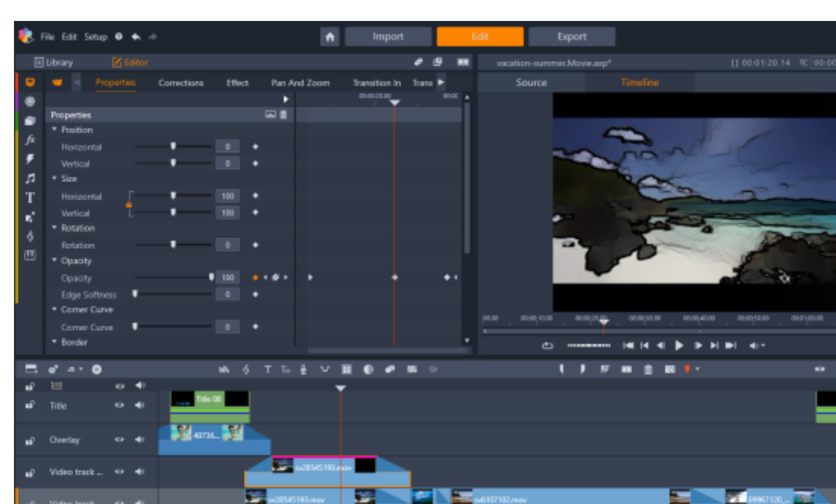Click the Undo arrow in the menu bar
Viewport: 836px width, 504px height.
coord(136,37)
